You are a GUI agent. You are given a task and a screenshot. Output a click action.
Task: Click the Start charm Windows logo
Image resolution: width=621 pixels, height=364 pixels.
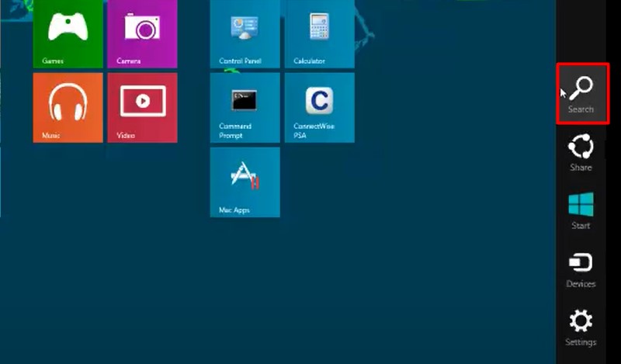tap(581, 204)
